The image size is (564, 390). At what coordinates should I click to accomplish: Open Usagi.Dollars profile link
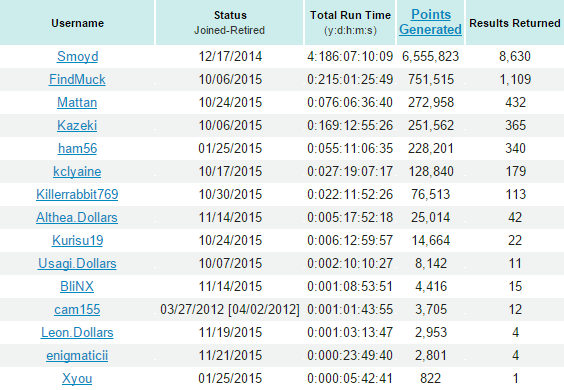click(x=77, y=264)
